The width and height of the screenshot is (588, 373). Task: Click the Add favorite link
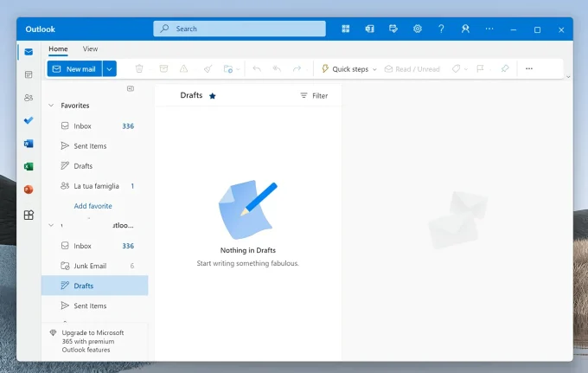(93, 206)
